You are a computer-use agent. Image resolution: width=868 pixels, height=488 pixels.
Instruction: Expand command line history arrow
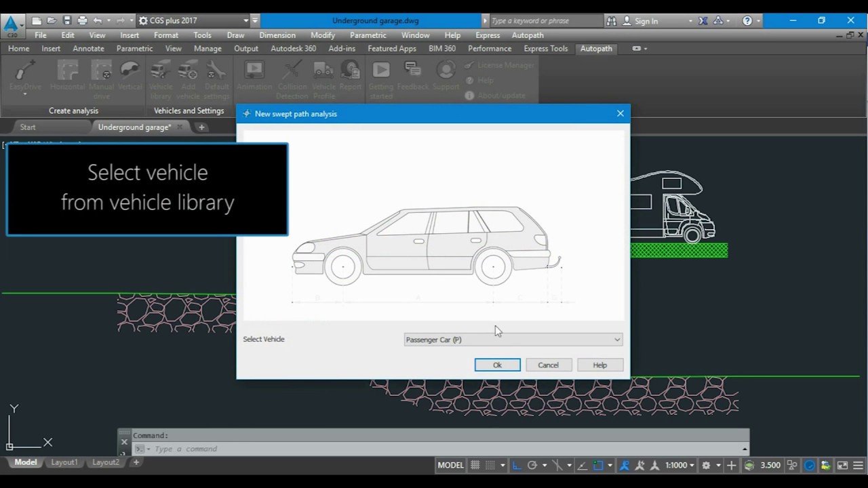(745, 449)
